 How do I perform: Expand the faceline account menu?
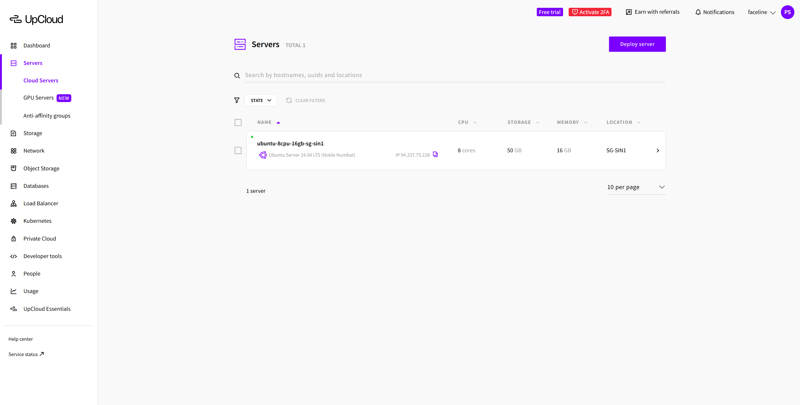tap(762, 12)
